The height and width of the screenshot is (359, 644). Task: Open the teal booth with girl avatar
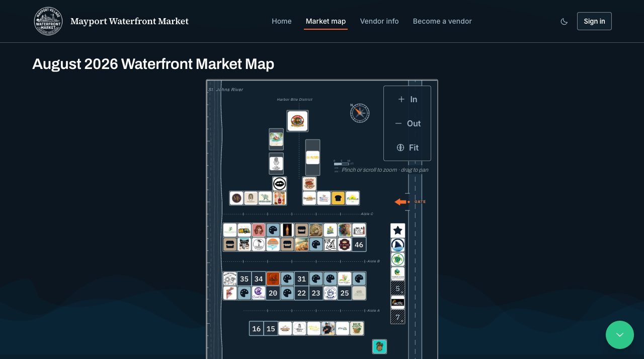(x=379, y=346)
